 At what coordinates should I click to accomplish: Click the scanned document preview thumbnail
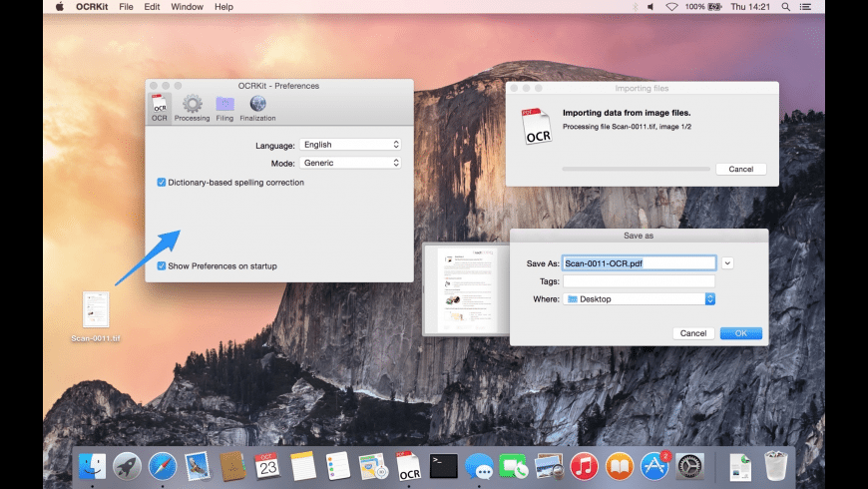point(467,290)
